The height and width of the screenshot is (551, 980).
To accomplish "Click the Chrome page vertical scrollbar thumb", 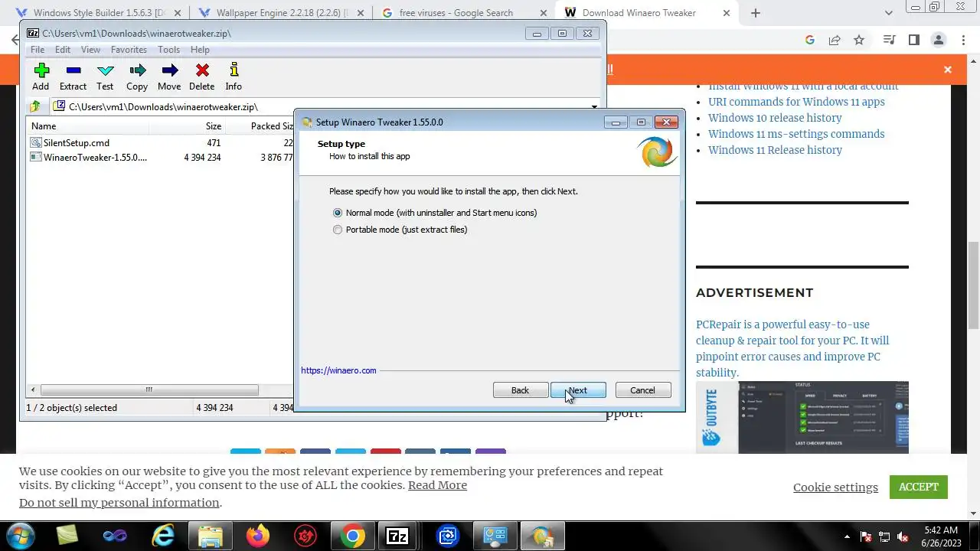I will coord(974,286).
